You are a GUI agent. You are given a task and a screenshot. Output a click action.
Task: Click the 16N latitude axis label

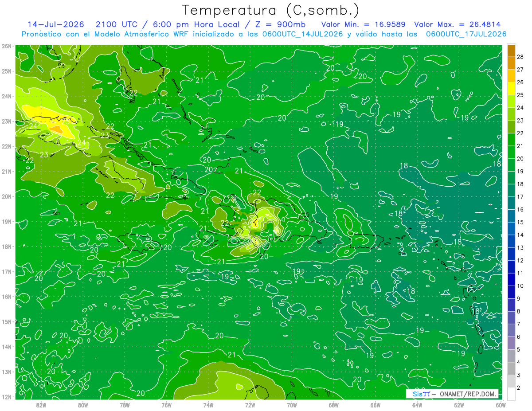[x=6, y=297]
